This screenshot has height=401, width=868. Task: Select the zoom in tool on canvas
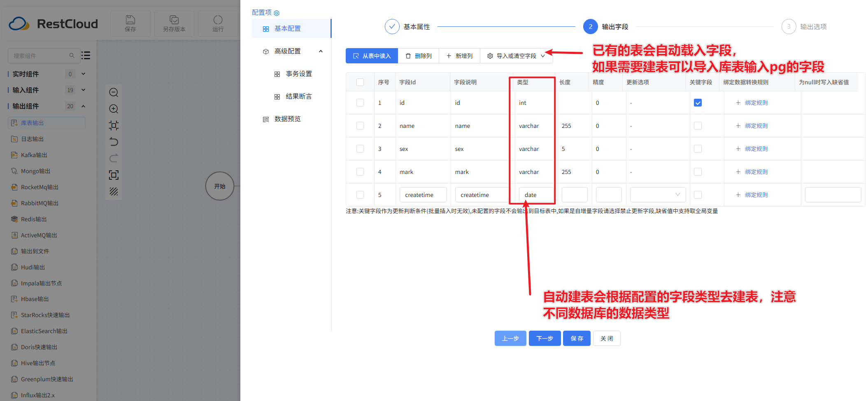tap(114, 109)
